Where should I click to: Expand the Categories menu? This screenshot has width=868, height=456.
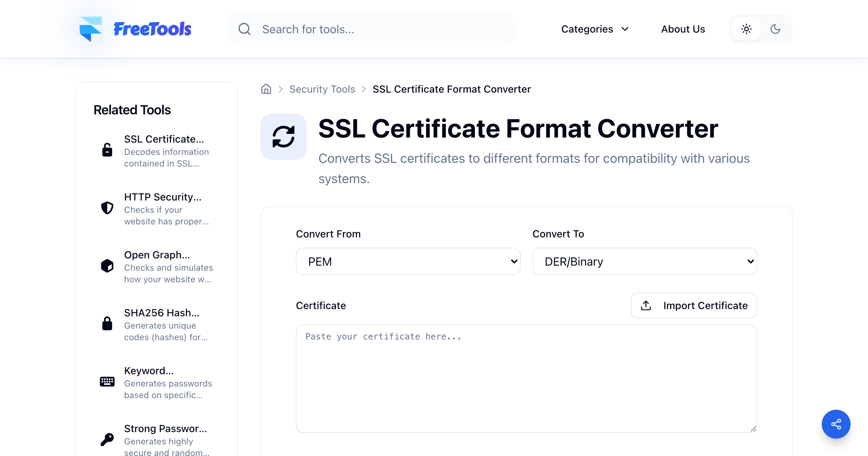[595, 29]
